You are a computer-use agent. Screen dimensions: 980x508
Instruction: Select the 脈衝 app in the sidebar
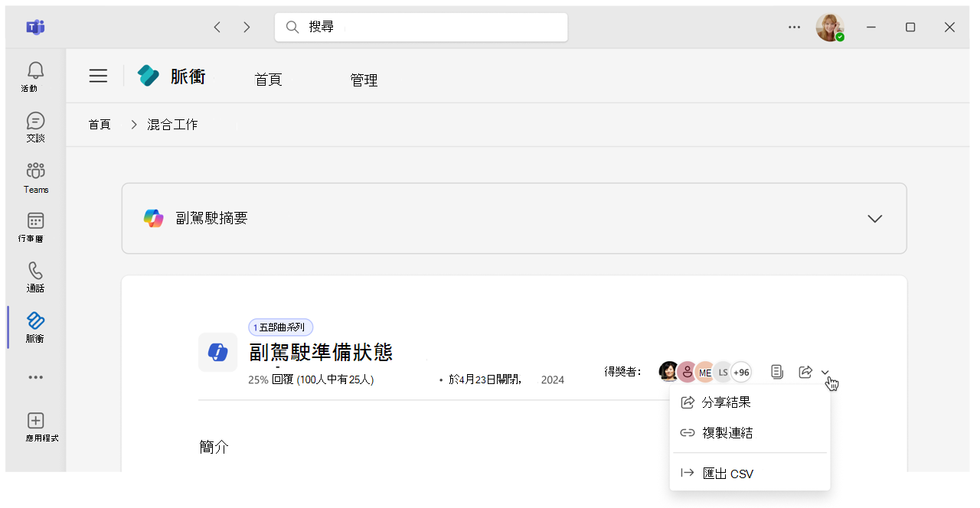[34, 327]
